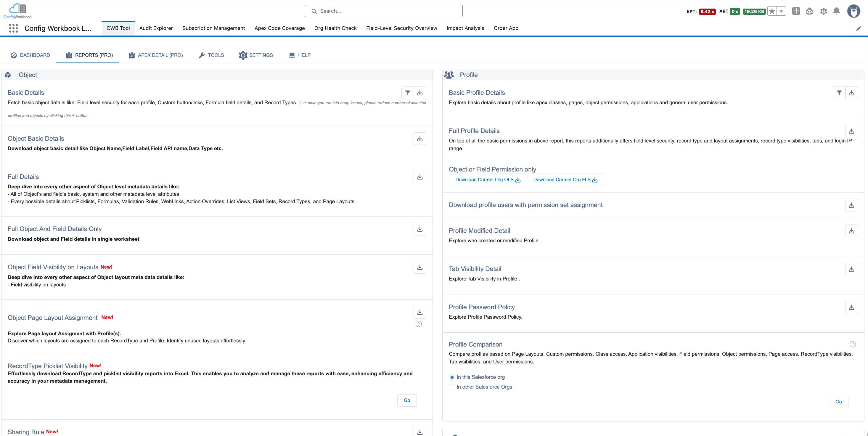This screenshot has height=436, width=868.
Task: Click the Basic Details heading
Action: click(x=26, y=93)
